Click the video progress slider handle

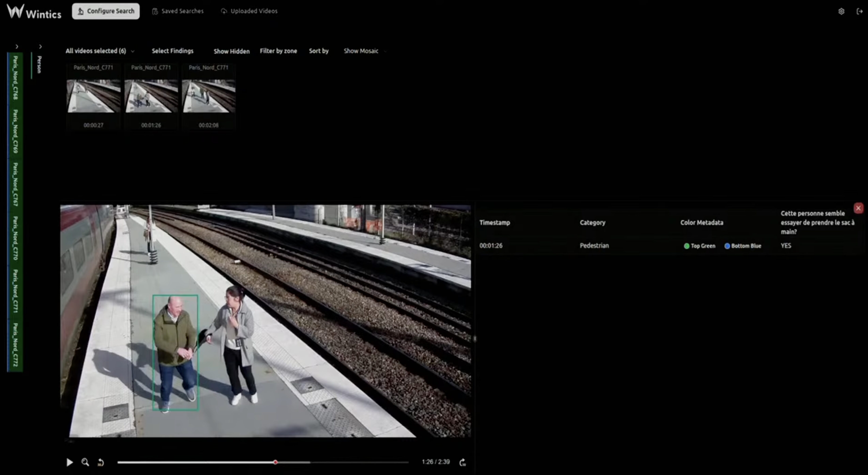[275, 462]
